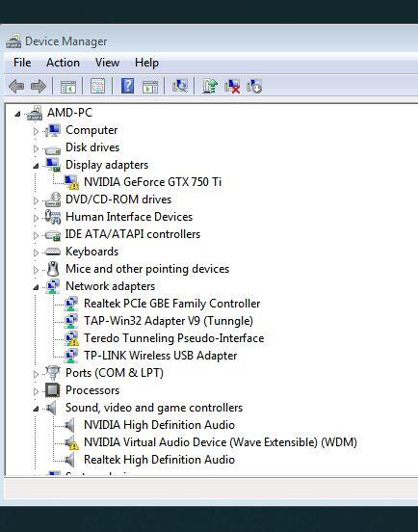
Task: Click the GTX 750 Ti warning icon
Action: 71,182
